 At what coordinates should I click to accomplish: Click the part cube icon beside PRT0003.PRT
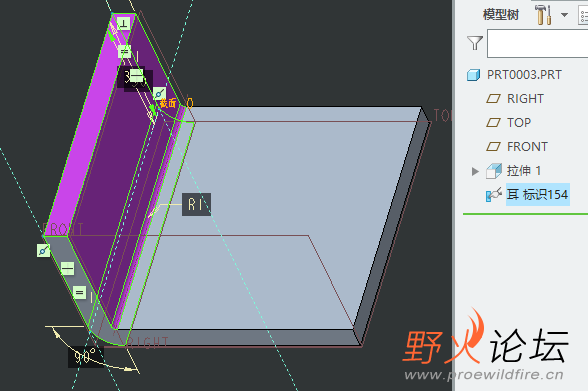(473, 75)
